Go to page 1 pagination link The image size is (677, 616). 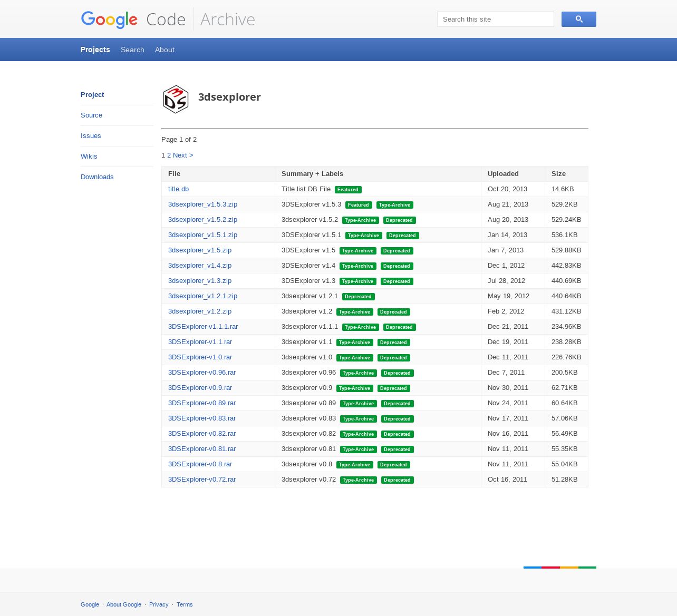163,155
